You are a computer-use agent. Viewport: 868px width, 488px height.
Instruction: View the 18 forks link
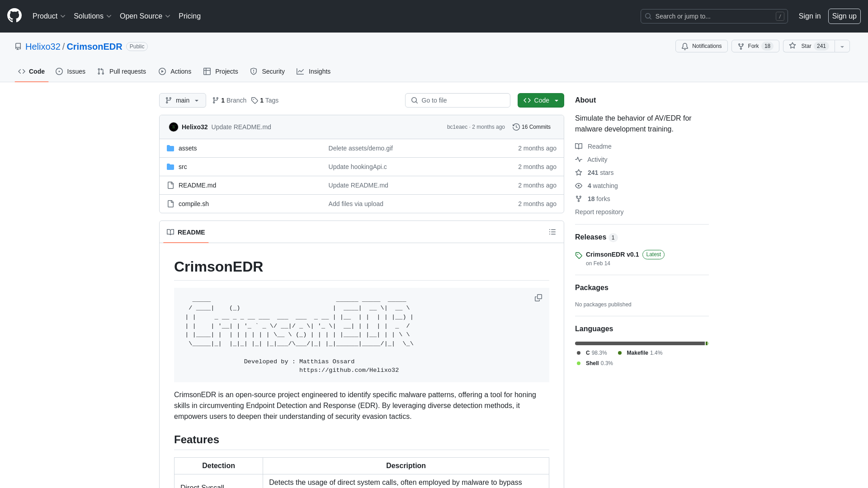593,199
